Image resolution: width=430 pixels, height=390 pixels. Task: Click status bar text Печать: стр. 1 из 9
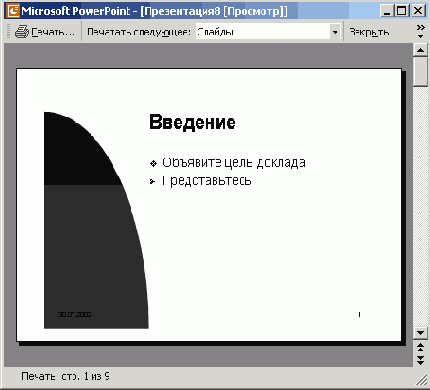coord(65,376)
